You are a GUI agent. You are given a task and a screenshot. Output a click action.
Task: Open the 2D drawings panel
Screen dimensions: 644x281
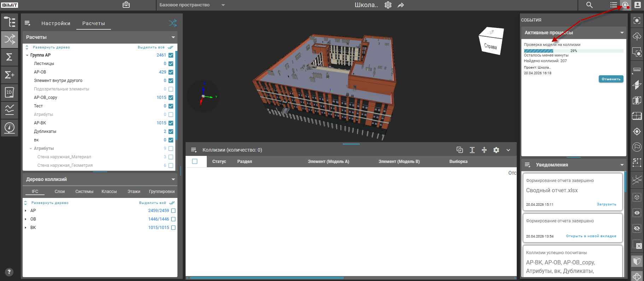click(10, 92)
